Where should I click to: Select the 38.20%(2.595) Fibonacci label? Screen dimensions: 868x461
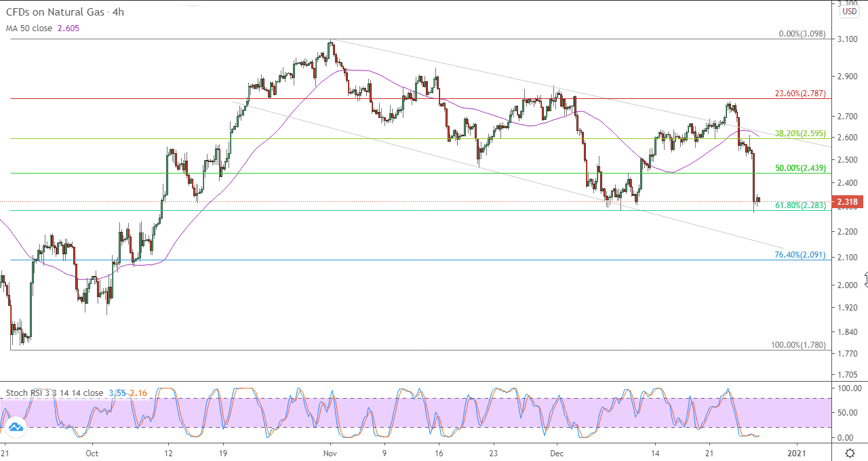tap(800, 134)
